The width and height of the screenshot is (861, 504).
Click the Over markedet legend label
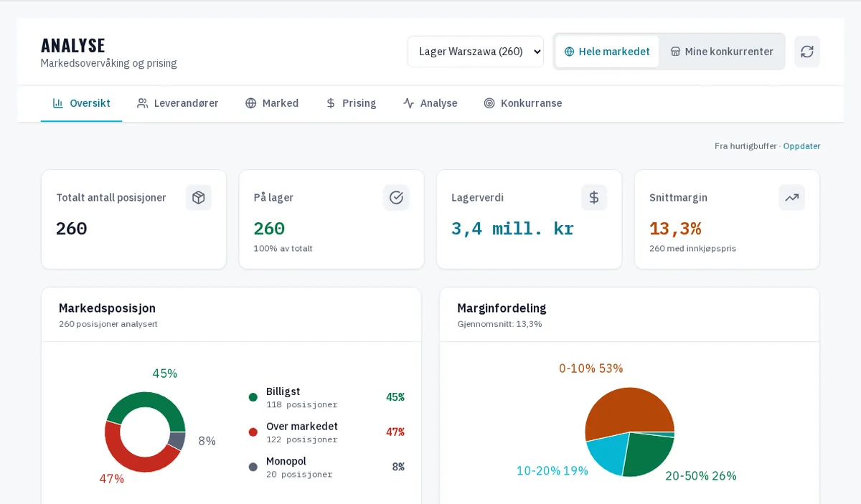click(302, 427)
